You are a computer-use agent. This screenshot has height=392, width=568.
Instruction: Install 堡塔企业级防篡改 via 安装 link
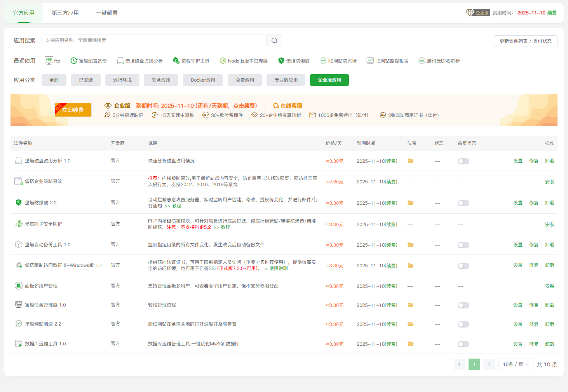(550, 181)
